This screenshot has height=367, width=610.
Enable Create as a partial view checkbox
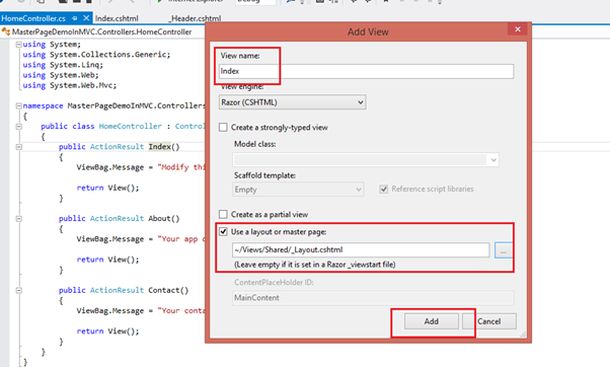223,214
